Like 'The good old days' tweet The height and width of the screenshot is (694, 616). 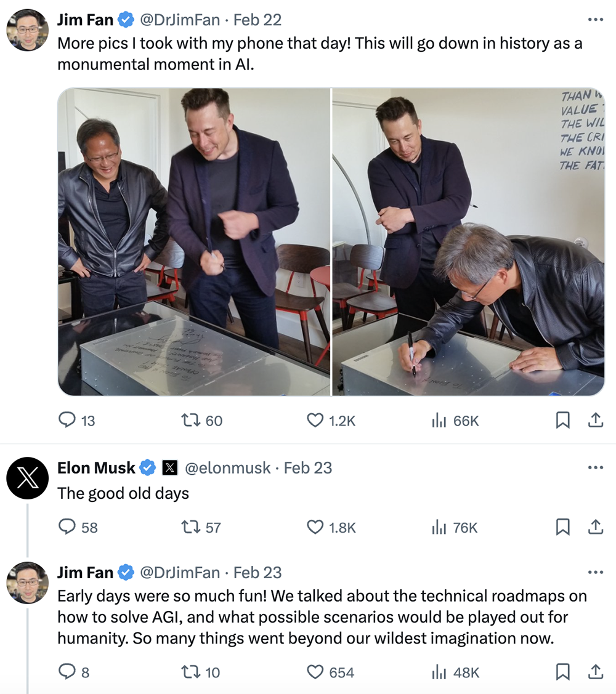click(315, 527)
